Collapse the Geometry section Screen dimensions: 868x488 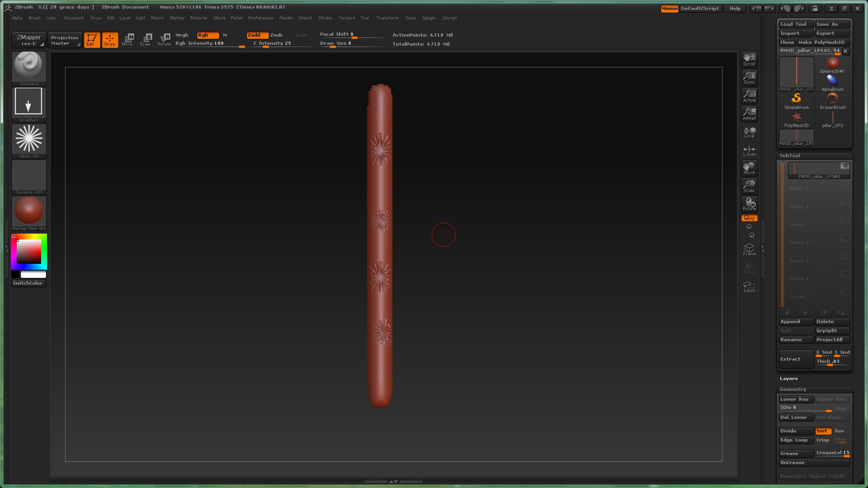[x=793, y=389]
